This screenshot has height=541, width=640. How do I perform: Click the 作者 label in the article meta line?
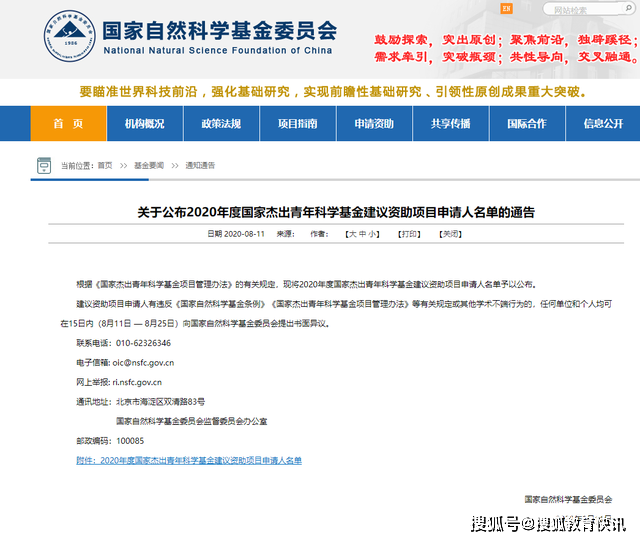click(x=319, y=234)
